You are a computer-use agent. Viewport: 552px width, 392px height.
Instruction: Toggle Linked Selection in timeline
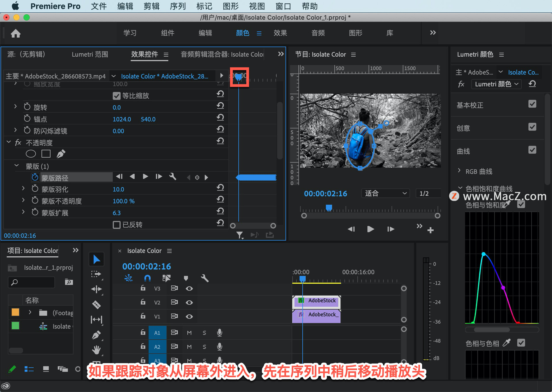pyautogui.click(x=166, y=278)
